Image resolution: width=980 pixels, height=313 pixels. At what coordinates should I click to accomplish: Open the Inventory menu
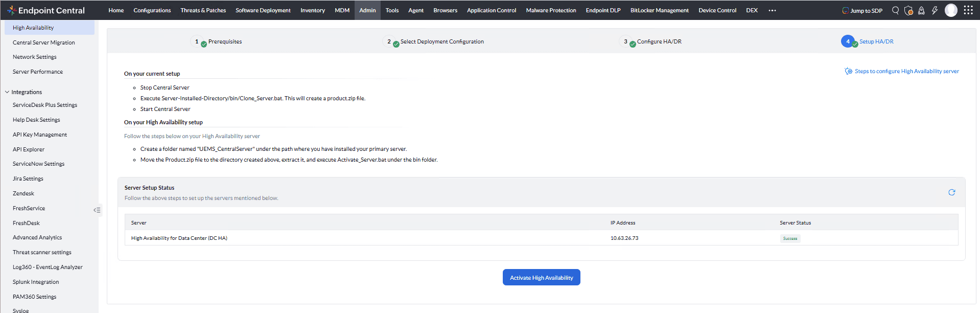coord(313,10)
